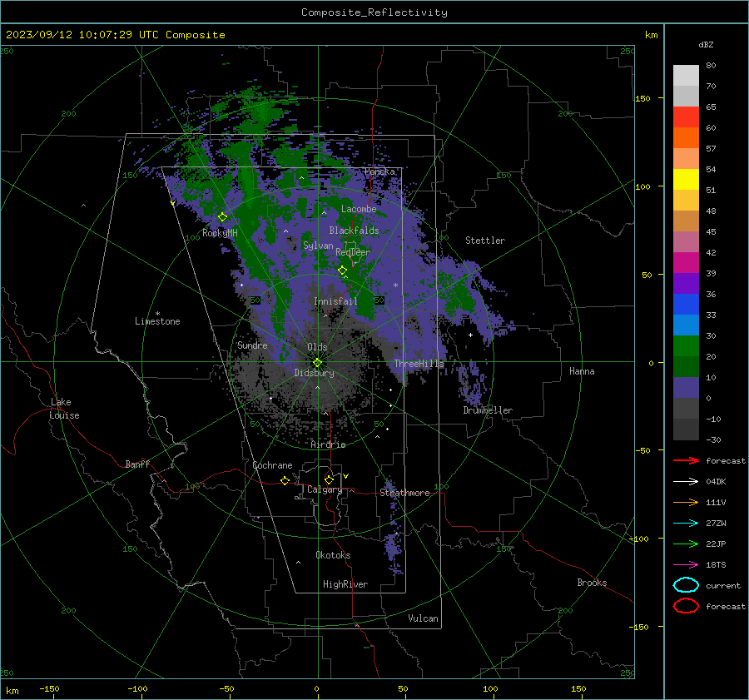Screen dimensions: 749x700
Task: Click the yellow diamond marker near RockyMH
Action: coord(222,217)
